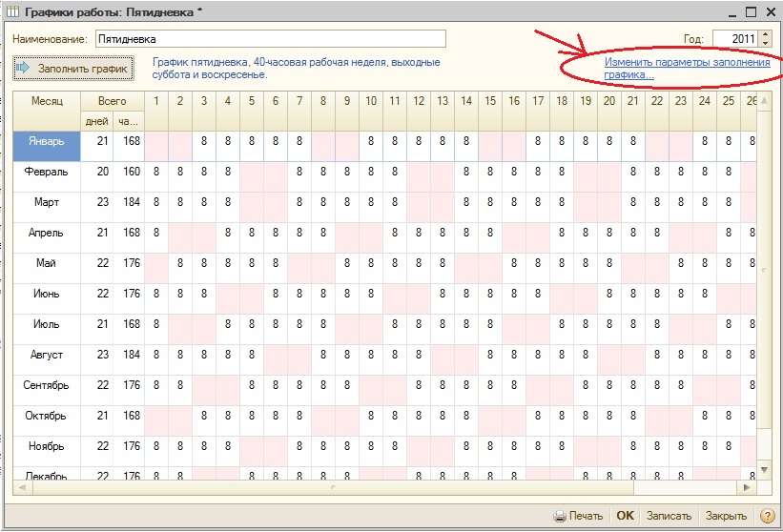
Task: Click the horizontal scrollbar thumb
Action: pos(333,487)
